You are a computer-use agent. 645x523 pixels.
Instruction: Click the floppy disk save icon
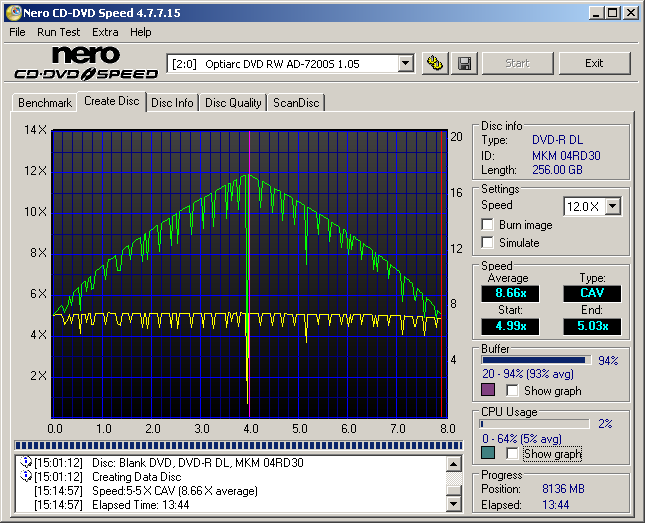tap(464, 63)
